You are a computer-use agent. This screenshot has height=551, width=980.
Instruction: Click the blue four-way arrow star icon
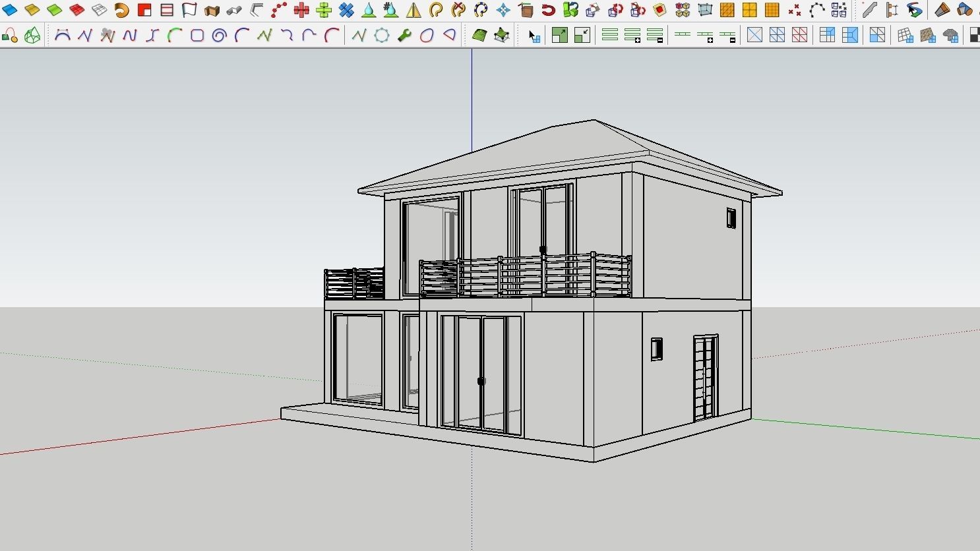pos(503,10)
